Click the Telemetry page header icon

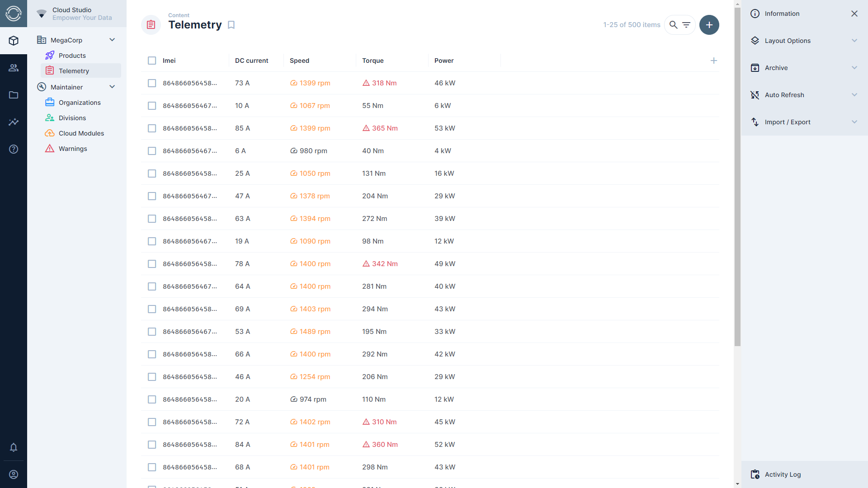pyautogui.click(x=151, y=25)
